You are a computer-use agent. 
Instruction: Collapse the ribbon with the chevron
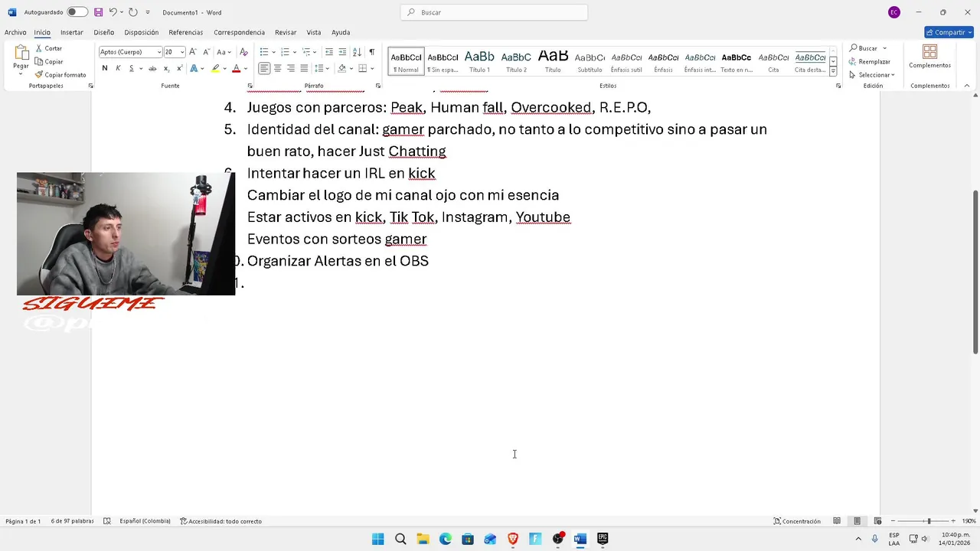tap(967, 86)
